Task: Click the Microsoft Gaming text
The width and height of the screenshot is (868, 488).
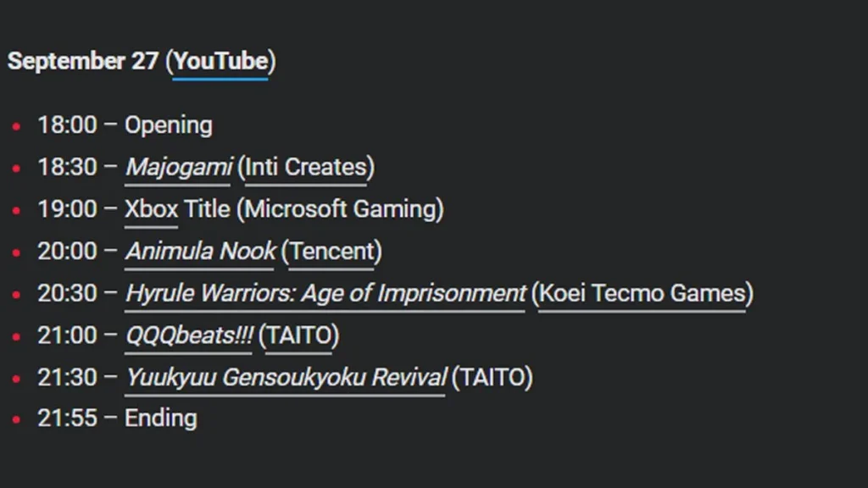Action: click(x=340, y=208)
